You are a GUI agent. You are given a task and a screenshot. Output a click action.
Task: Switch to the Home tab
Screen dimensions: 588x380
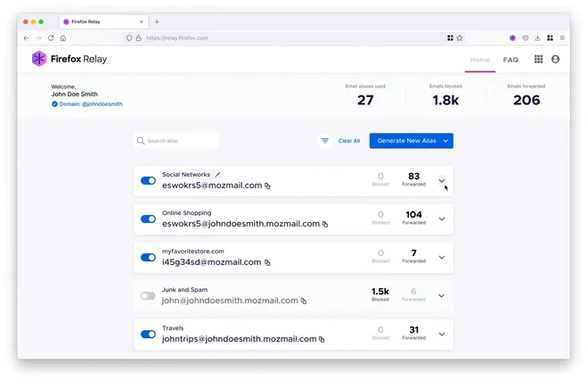coord(480,60)
